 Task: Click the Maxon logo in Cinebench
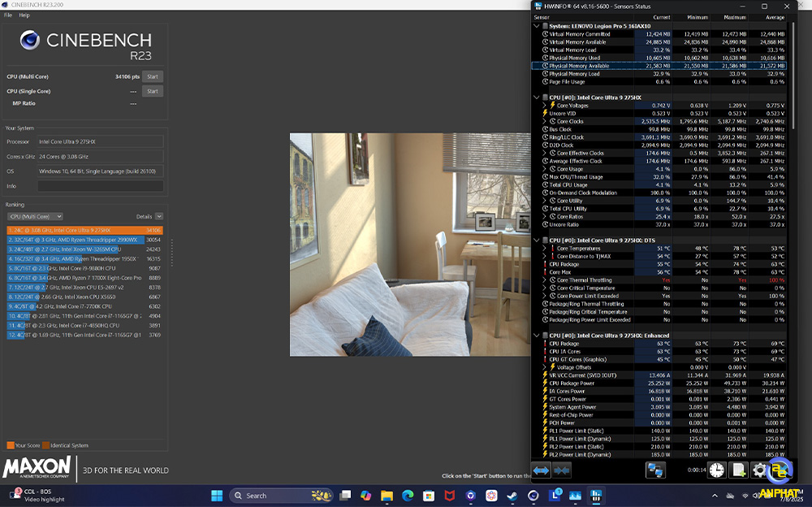click(x=37, y=467)
